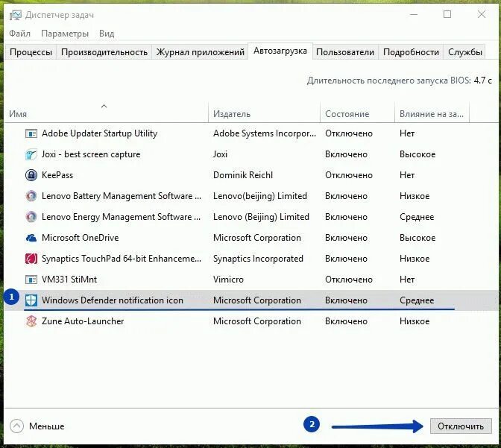Screen dimensions: 501x448
Task: Switch to the Процессы tab
Action: point(31,52)
